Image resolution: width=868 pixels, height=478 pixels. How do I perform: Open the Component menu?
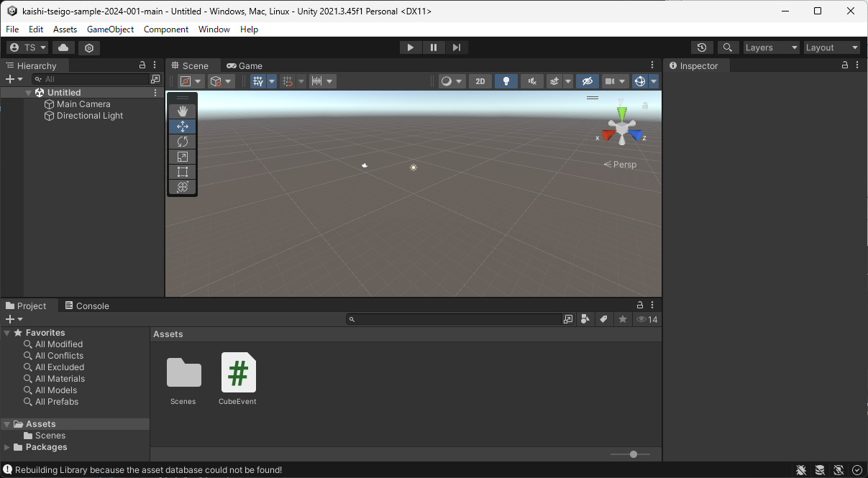coord(166,29)
